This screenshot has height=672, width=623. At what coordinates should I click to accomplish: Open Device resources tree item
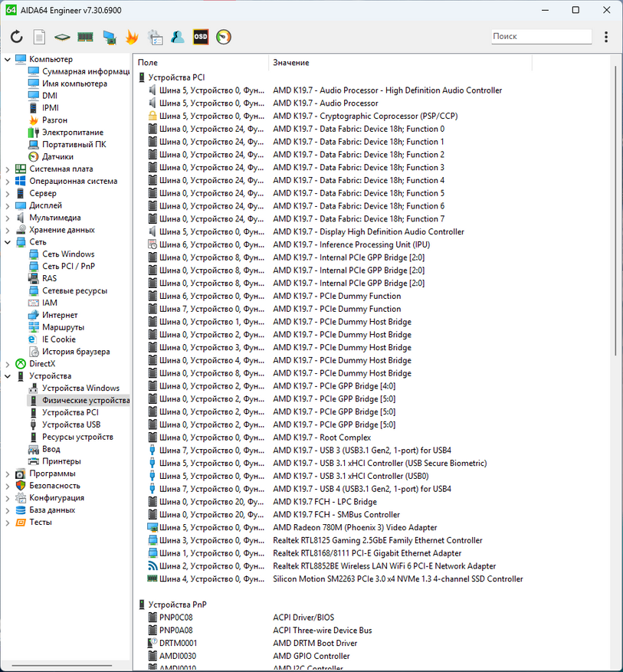click(70, 437)
